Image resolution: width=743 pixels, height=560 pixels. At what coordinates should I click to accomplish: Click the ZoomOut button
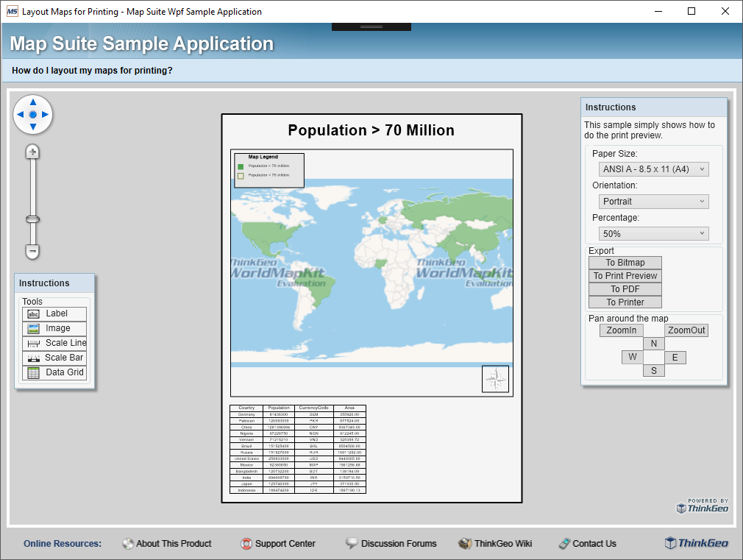686,330
